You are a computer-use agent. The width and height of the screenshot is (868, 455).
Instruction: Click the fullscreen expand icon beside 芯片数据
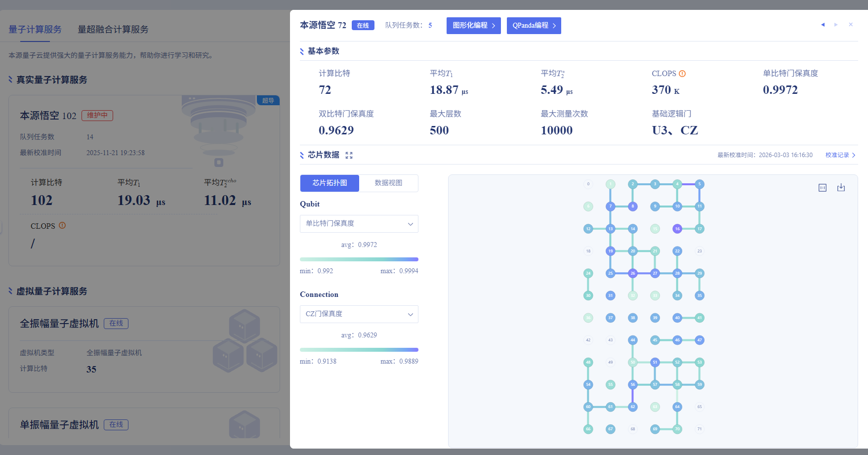[x=349, y=155]
